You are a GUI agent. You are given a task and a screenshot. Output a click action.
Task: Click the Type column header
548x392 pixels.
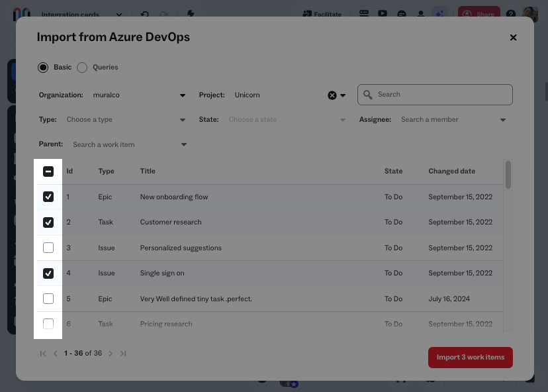point(107,171)
